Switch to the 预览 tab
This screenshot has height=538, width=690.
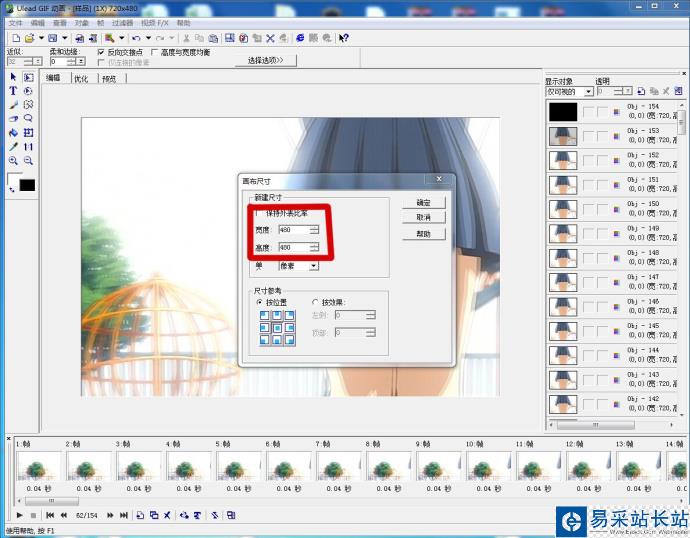point(109,79)
